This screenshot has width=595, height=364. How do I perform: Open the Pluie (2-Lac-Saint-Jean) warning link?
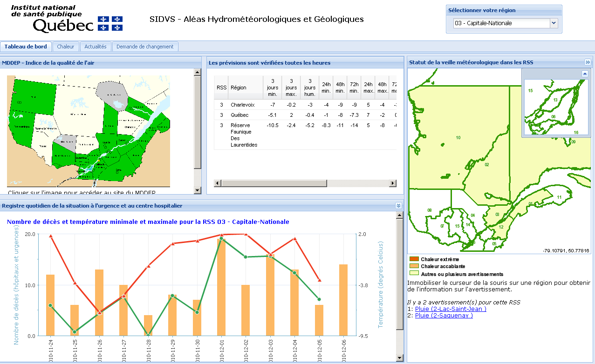(x=451, y=309)
